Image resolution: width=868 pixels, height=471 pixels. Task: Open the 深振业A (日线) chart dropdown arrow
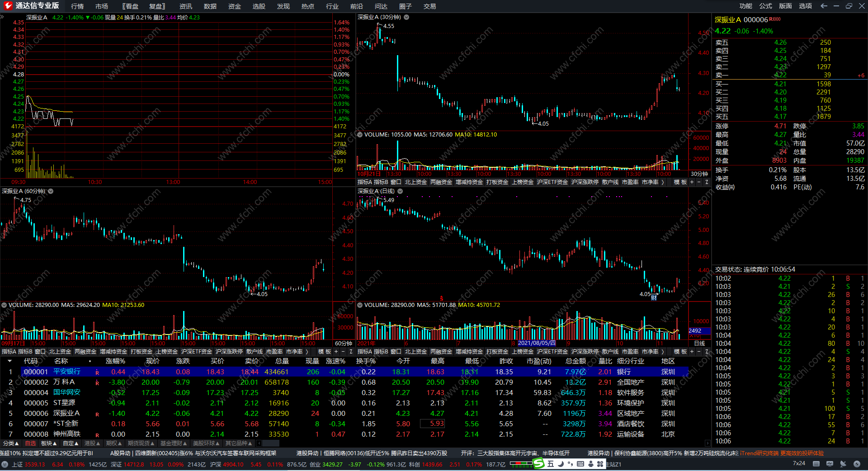pyautogui.click(x=400, y=191)
